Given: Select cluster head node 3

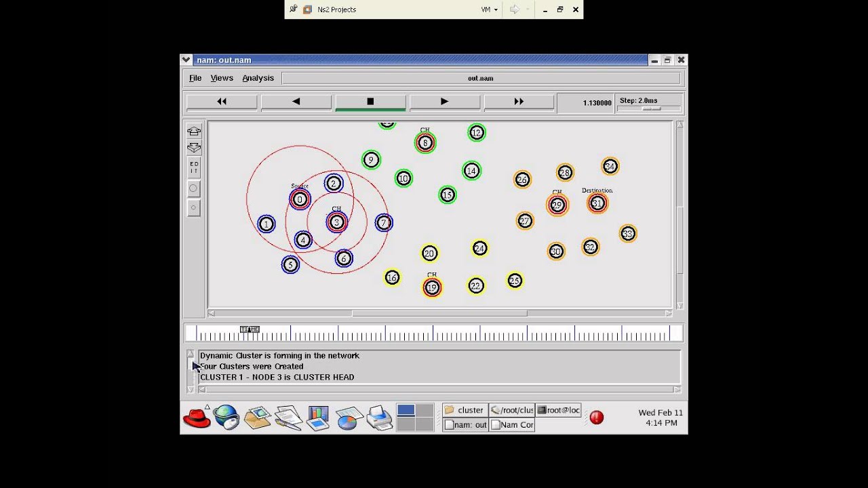Looking at the screenshot, I should pyautogui.click(x=336, y=222).
